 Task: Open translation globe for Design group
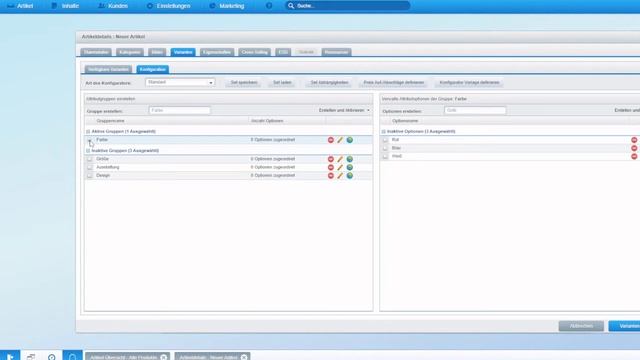coord(350,176)
